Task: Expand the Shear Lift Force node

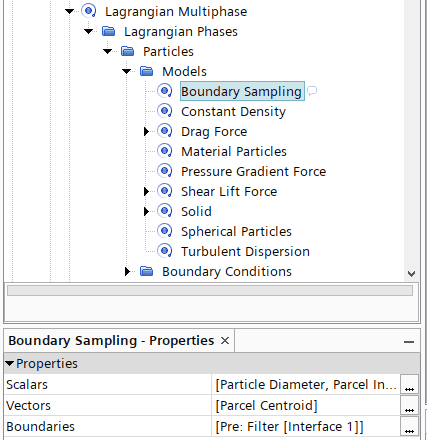Action: (x=146, y=191)
